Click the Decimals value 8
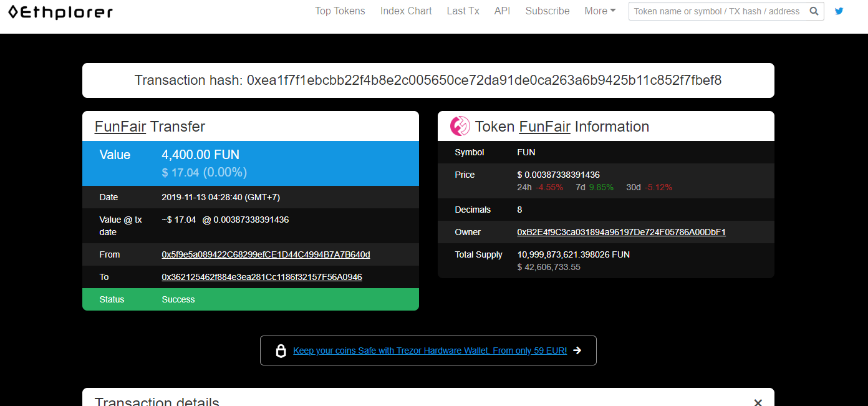868x406 pixels. (x=519, y=210)
